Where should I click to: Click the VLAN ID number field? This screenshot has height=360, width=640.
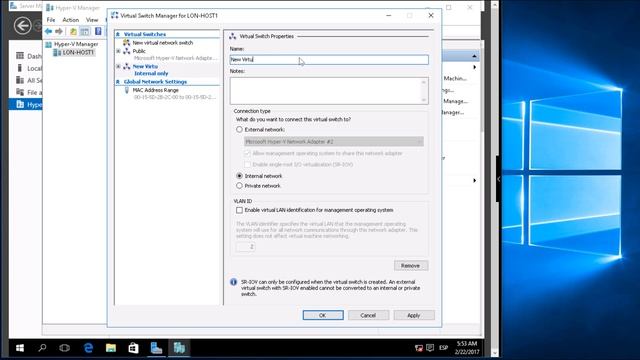(x=246, y=247)
